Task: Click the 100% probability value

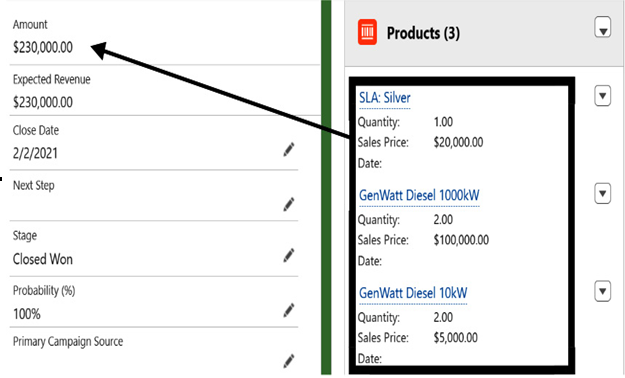Action: coord(27,314)
